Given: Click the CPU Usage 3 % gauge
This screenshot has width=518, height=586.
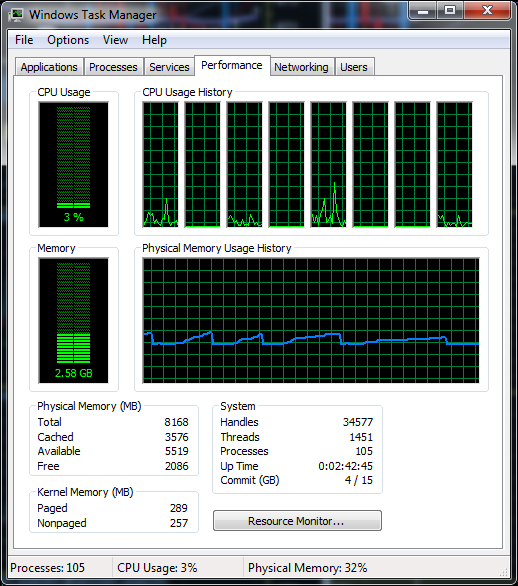Looking at the screenshot, I should tap(73, 164).
